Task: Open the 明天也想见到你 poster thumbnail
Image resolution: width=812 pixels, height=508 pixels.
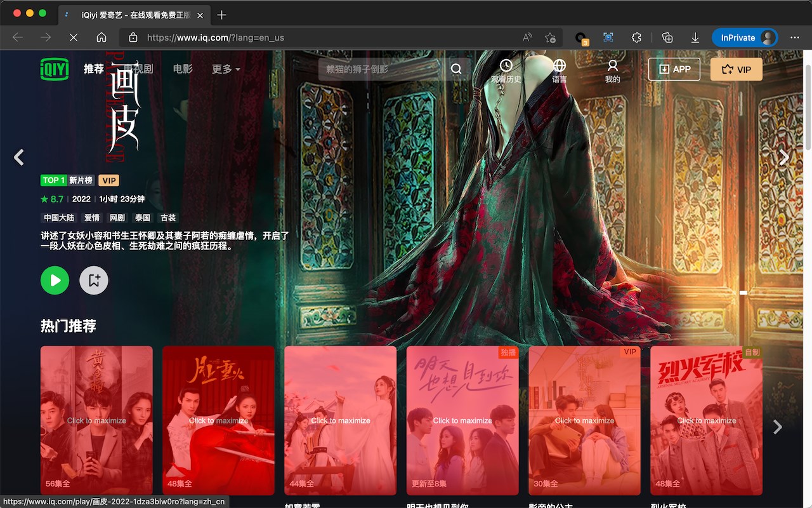Action: pyautogui.click(x=462, y=420)
